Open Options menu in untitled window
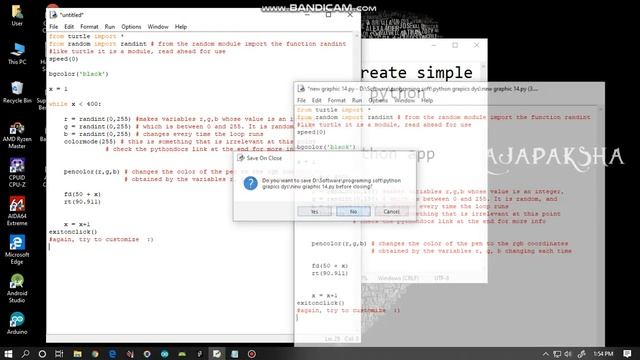This screenshot has width=640, height=360. pos(131,27)
